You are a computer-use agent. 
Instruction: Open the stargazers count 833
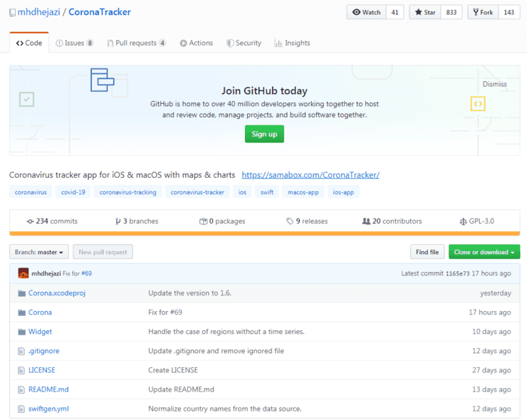(452, 12)
